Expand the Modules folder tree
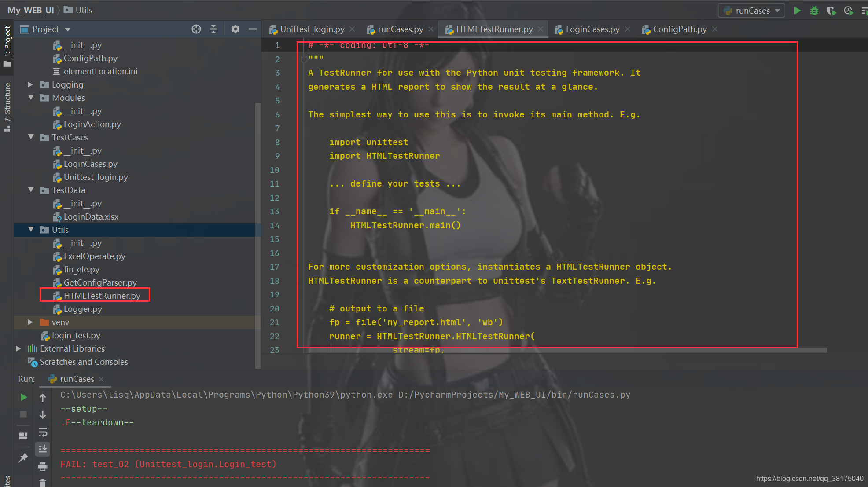Viewport: 868px width, 487px height. click(33, 98)
